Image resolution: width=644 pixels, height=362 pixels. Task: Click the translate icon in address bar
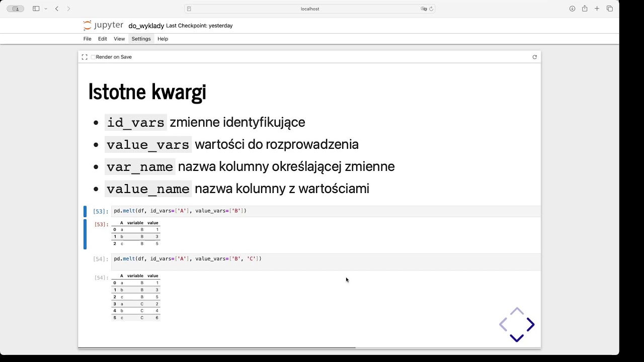tap(424, 9)
